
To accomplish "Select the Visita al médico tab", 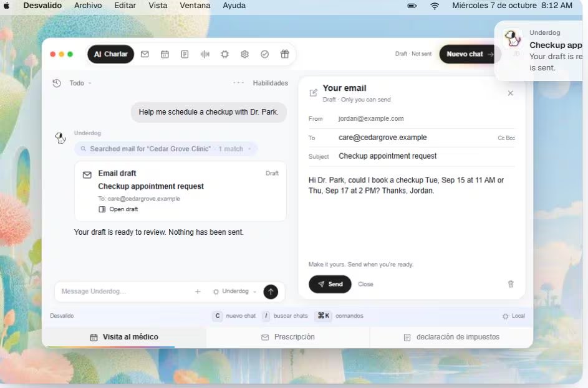I will click(124, 337).
